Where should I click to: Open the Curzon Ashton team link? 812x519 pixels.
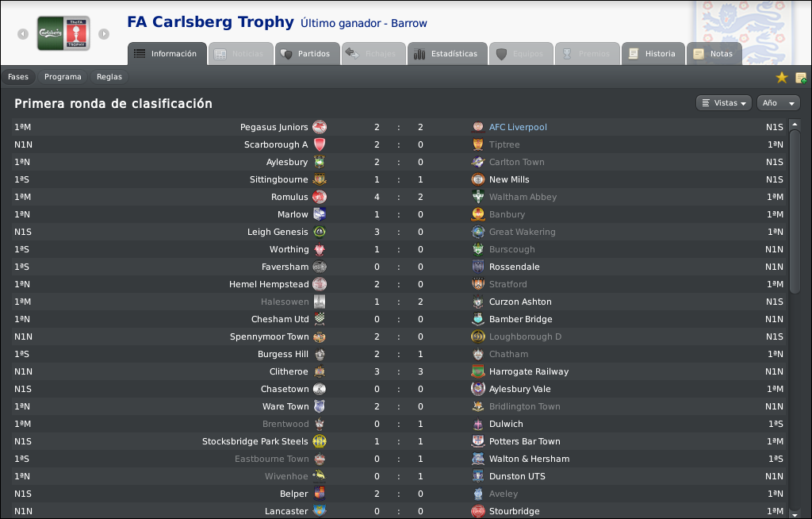pyautogui.click(x=520, y=302)
